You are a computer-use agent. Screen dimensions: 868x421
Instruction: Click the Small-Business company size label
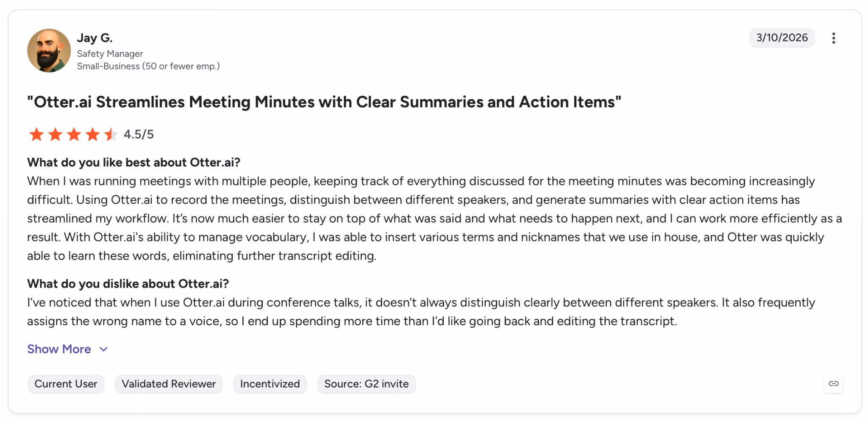coord(148,66)
